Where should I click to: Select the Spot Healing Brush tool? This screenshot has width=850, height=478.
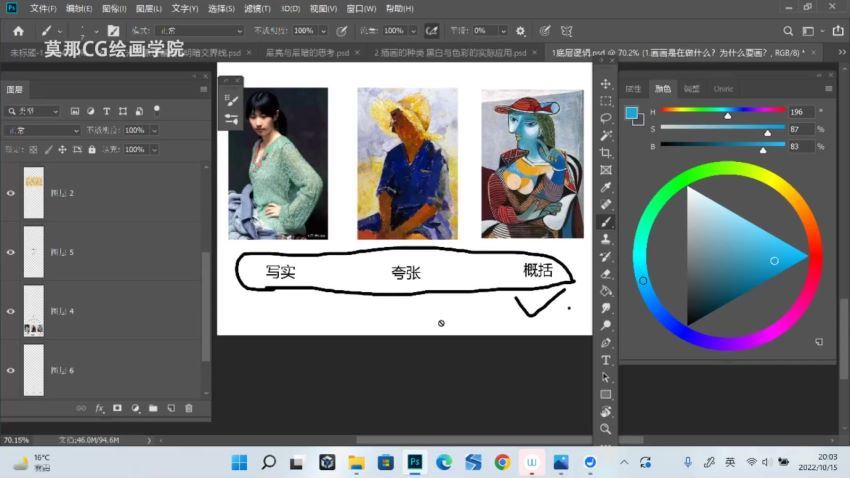(606, 204)
